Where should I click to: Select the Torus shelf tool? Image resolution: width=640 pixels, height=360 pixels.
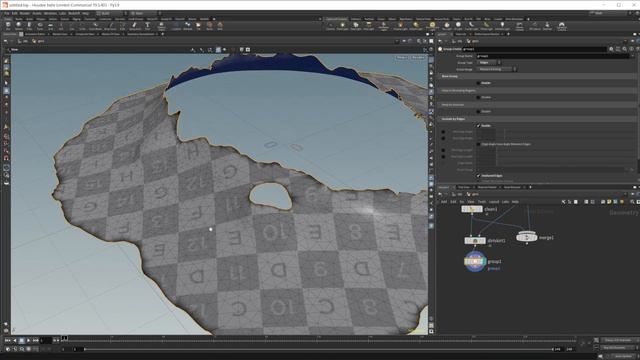pos(40,26)
